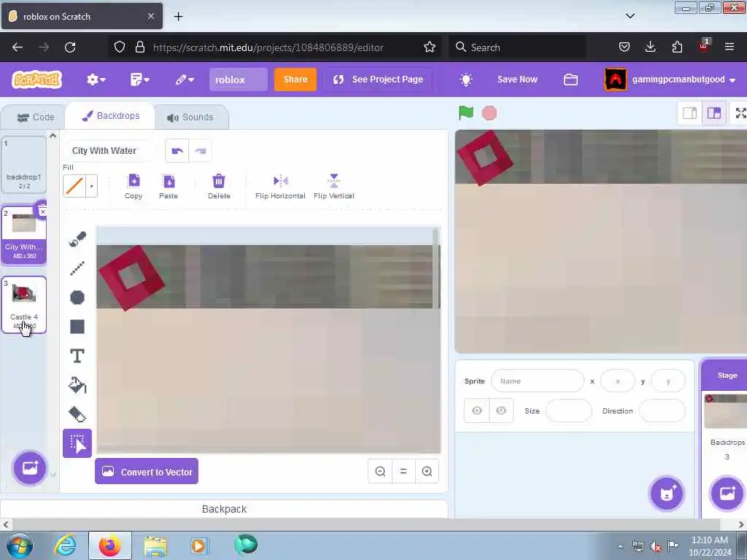Delete the selection with trash icon

tap(219, 187)
